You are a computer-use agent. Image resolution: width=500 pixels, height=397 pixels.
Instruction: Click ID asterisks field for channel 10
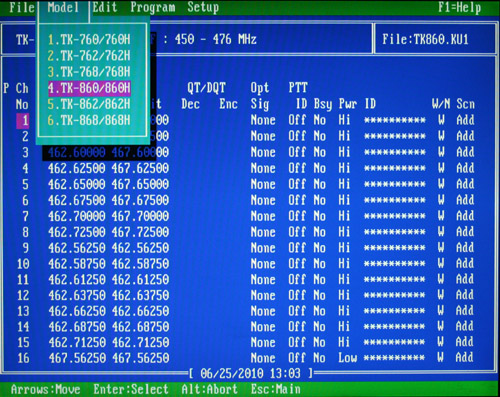click(x=395, y=264)
